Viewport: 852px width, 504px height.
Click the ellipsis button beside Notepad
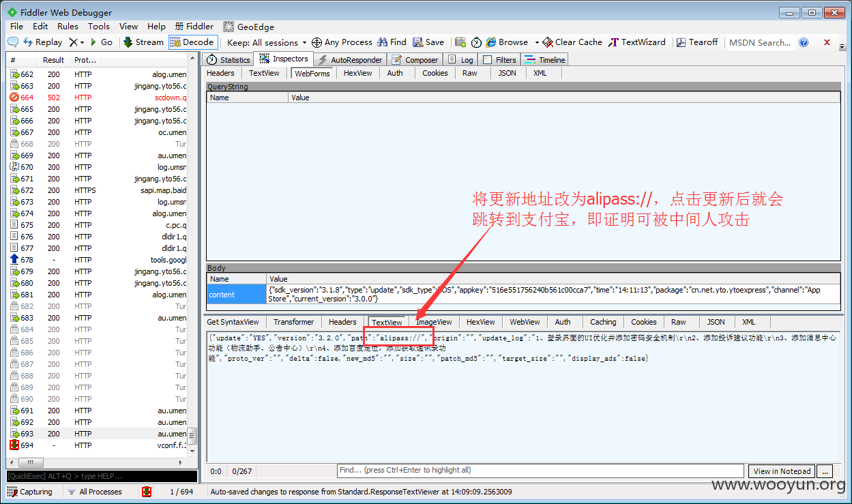point(825,471)
